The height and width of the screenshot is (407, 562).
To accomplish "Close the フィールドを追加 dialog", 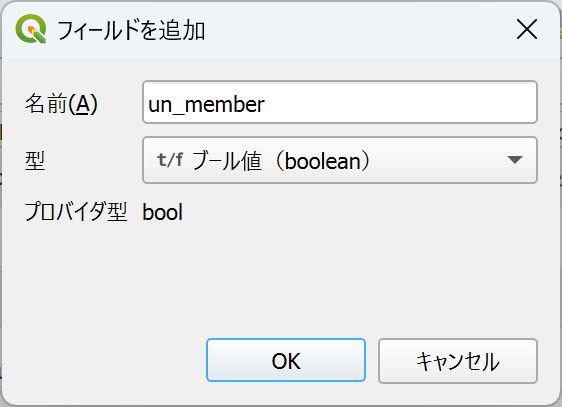I will (x=527, y=29).
